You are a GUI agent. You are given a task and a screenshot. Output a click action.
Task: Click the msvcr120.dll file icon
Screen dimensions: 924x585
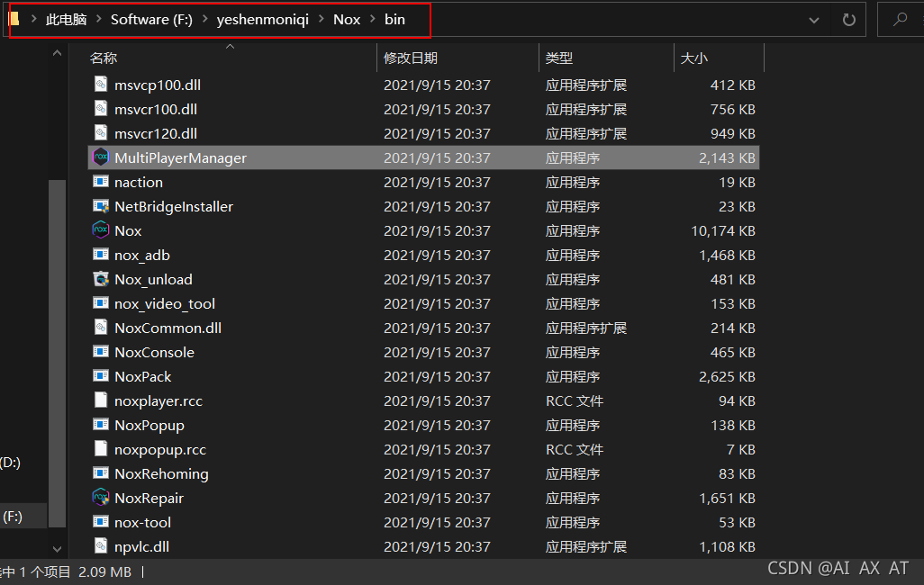point(101,132)
